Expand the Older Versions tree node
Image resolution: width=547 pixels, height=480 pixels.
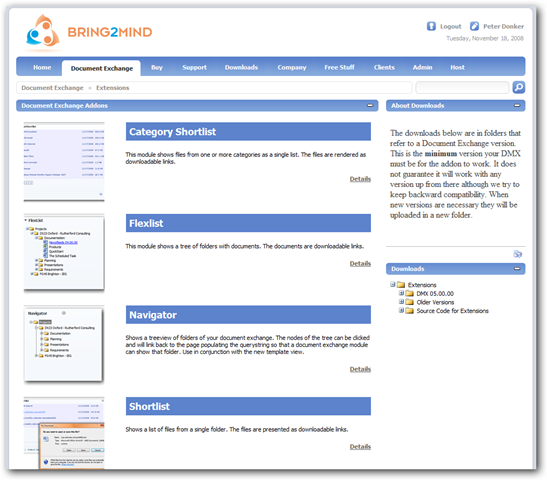[x=401, y=302]
